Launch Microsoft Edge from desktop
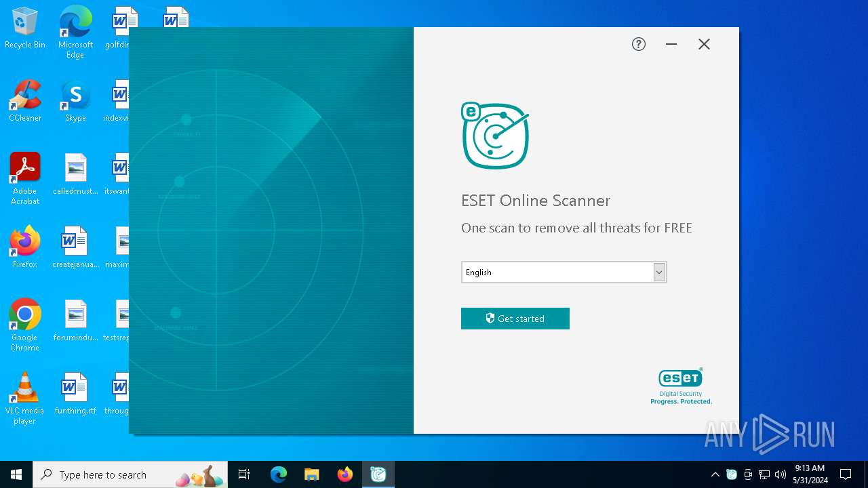The height and width of the screenshot is (488, 868). point(75,32)
